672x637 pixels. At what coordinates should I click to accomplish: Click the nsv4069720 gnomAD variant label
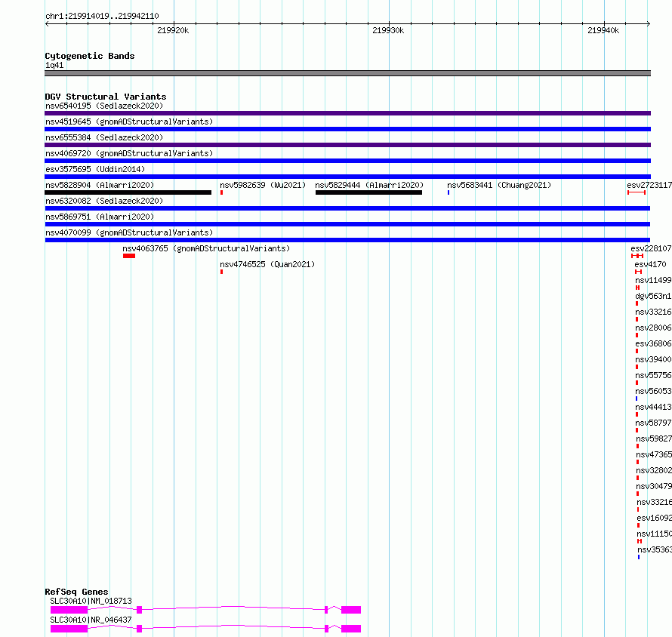tap(129, 153)
